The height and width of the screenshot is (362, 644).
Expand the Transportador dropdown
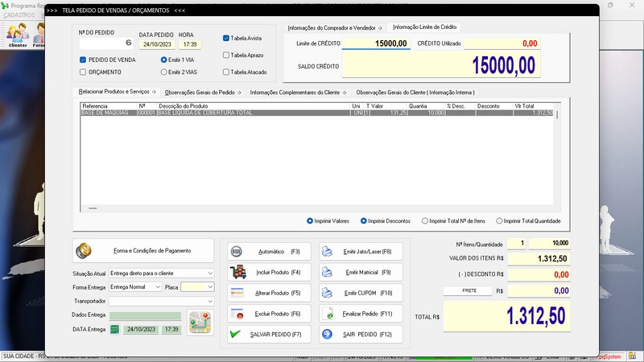[210, 301]
